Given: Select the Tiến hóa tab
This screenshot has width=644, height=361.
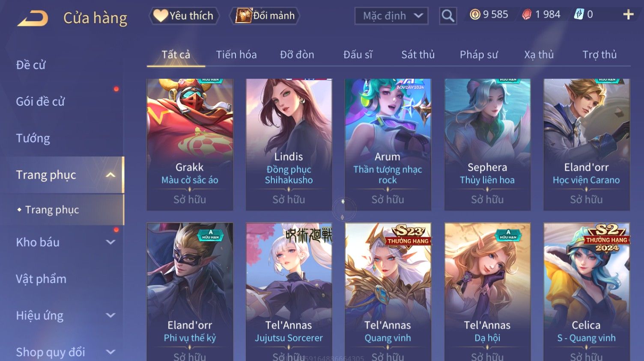Looking at the screenshot, I should point(236,55).
